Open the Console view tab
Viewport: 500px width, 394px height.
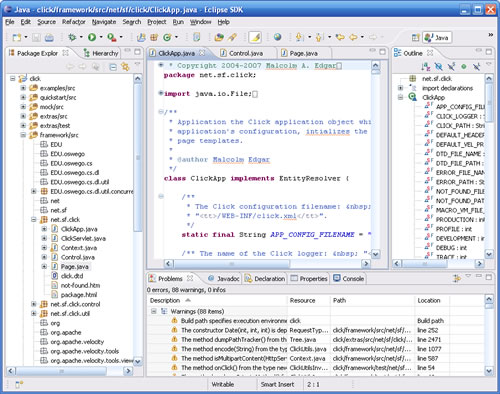[348, 279]
